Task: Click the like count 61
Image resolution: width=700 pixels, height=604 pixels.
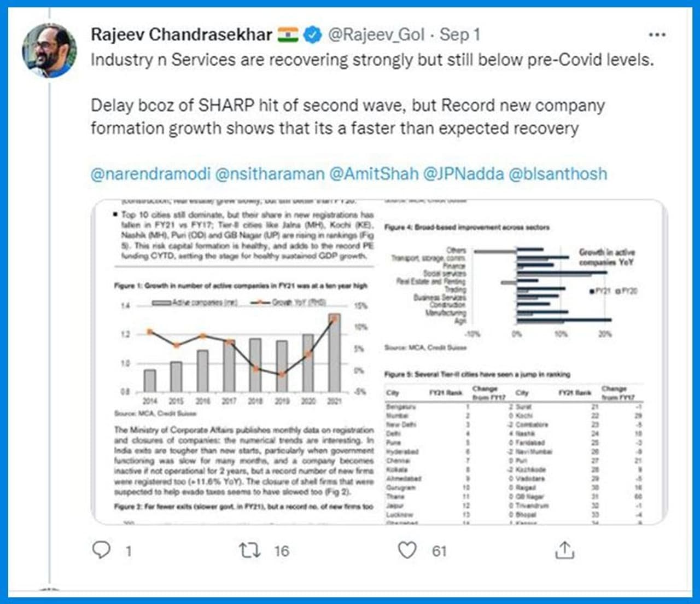Action: [439, 550]
